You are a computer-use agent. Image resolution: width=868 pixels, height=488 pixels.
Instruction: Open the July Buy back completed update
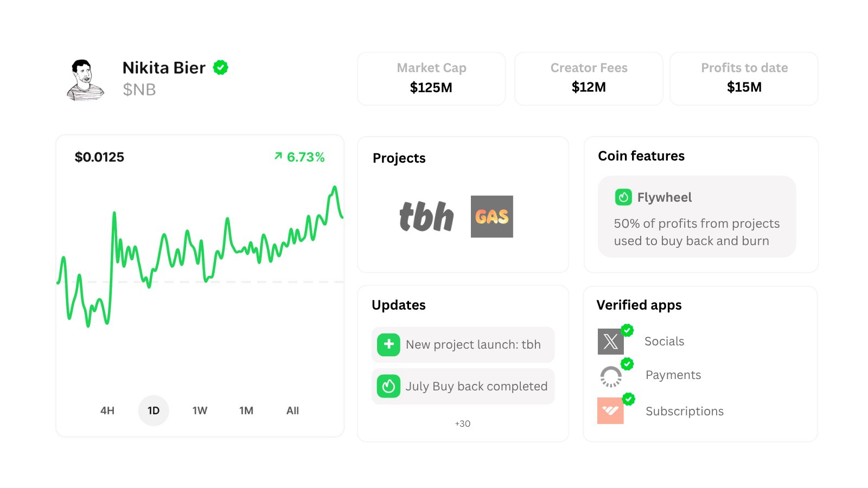pos(476,387)
